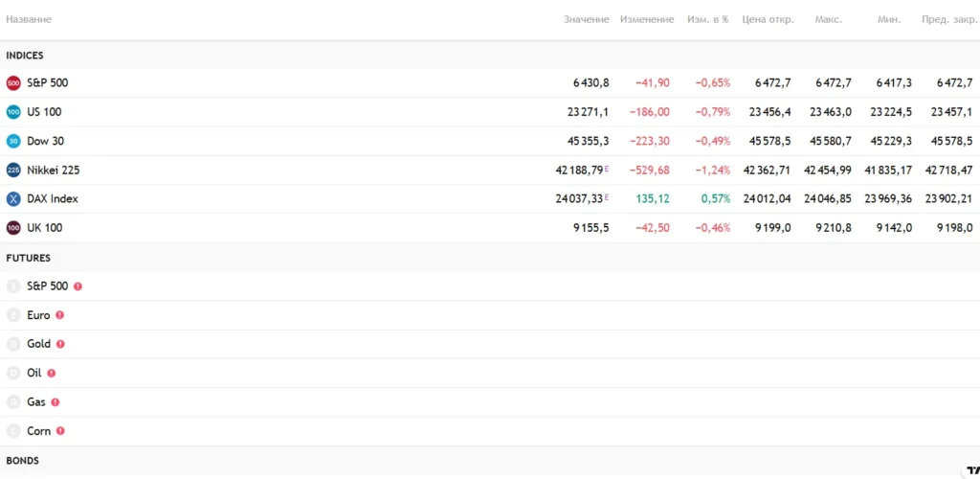Click the S&P 500 index badge icon
Image resolution: width=980 pixels, height=479 pixels.
click(x=13, y=83)
